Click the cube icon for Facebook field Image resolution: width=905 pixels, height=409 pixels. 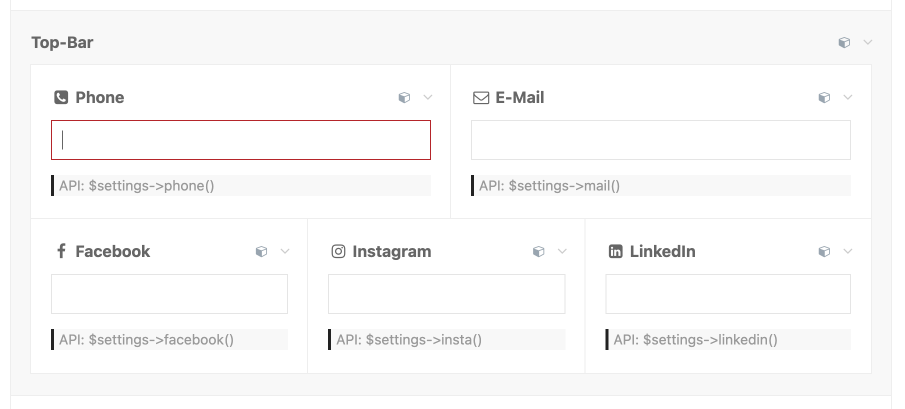[x=261, y=252]
